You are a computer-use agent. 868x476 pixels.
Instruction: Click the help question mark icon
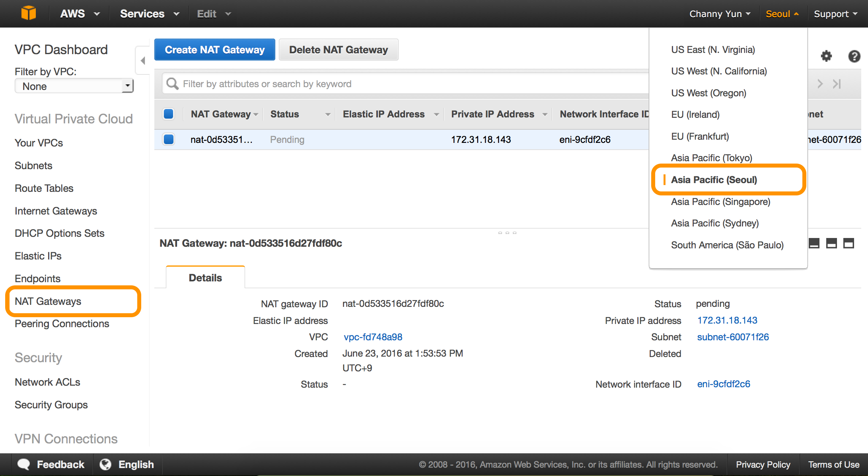(x=854, y=56)
